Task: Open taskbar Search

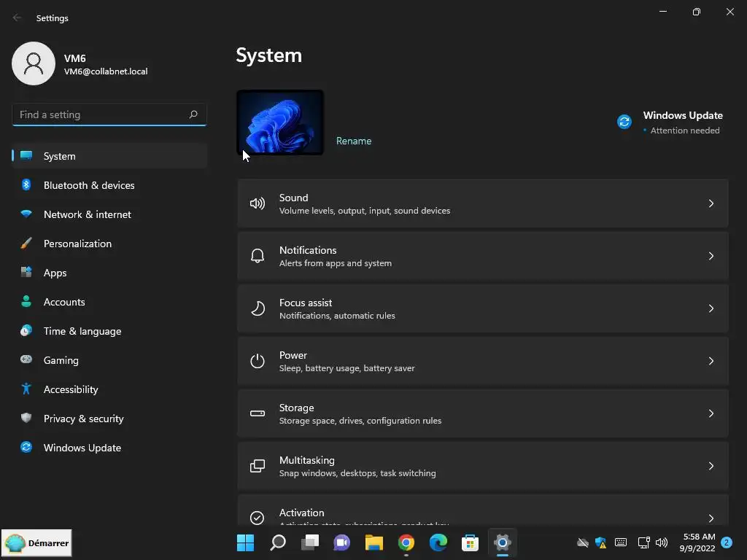Action: point(278,542)
